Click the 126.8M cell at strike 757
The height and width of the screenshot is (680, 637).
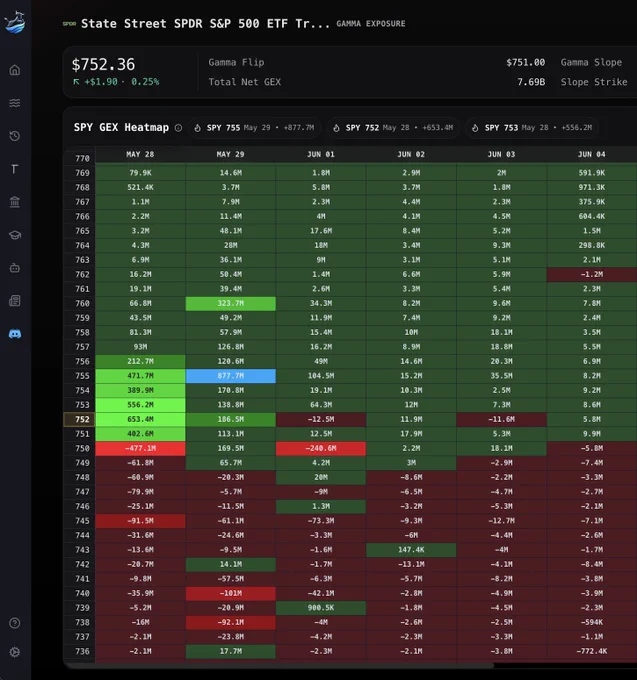[231, 347]
